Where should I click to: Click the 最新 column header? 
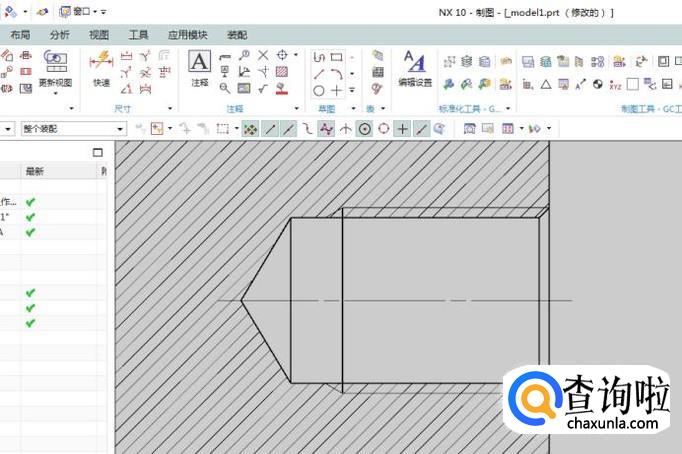tap(35, 172)
